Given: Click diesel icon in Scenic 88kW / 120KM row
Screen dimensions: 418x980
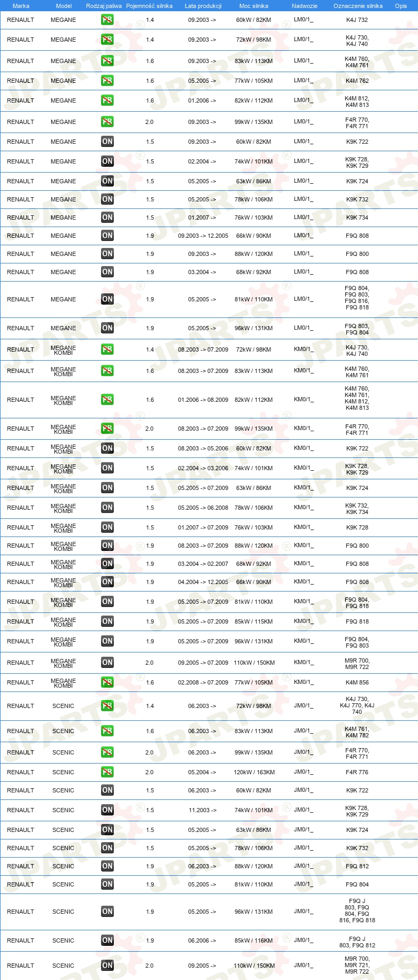Looking at the screenshot, I should point(107,866).
